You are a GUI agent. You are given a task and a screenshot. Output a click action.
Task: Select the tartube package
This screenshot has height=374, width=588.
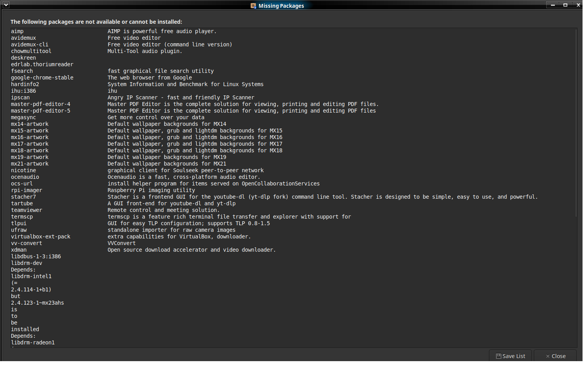[x=22, y=203]
